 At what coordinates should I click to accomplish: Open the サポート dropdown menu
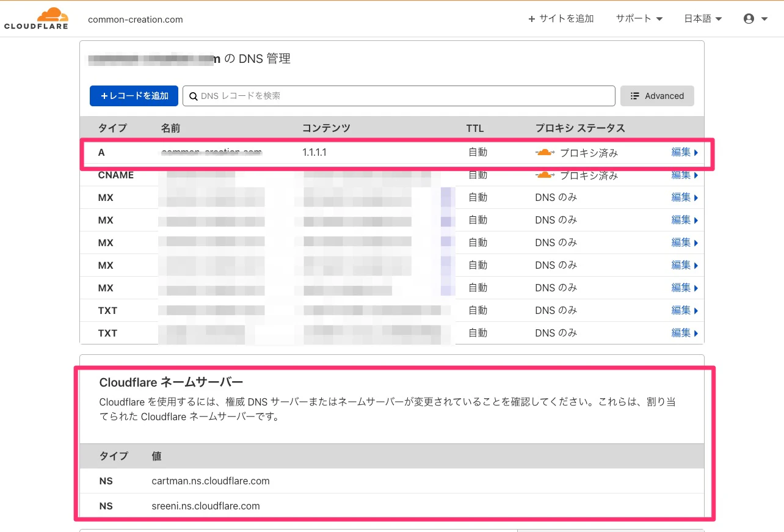pos(639,19)
